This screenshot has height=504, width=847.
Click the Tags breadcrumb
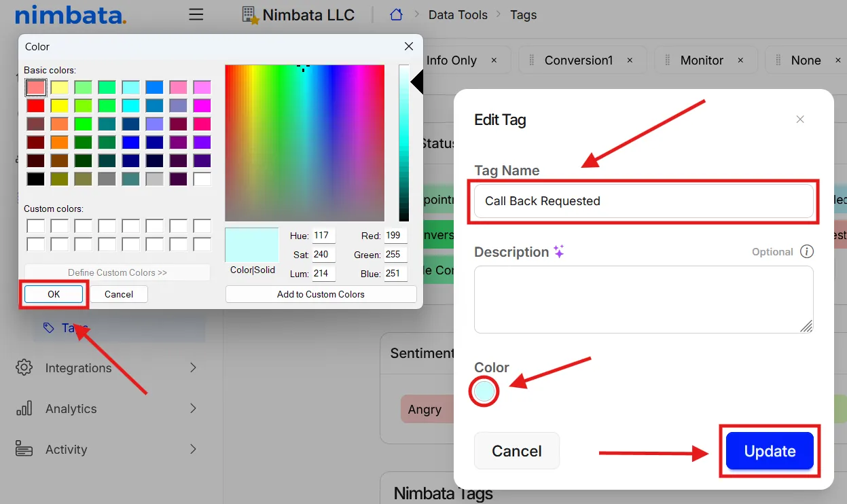pyautogui.click(x=523, y=14)
